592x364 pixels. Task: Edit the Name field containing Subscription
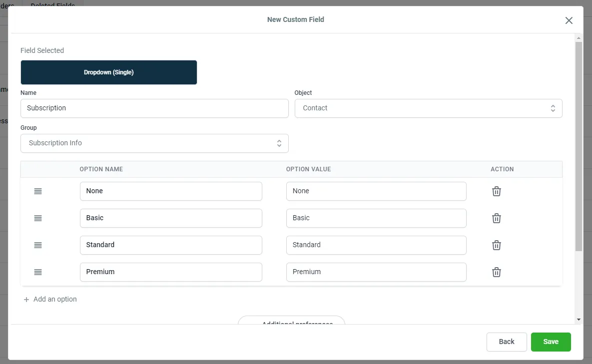click(154, 108)
